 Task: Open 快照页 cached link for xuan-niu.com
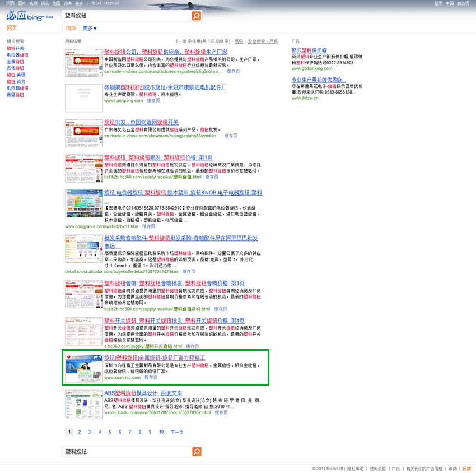coord(151,377)
